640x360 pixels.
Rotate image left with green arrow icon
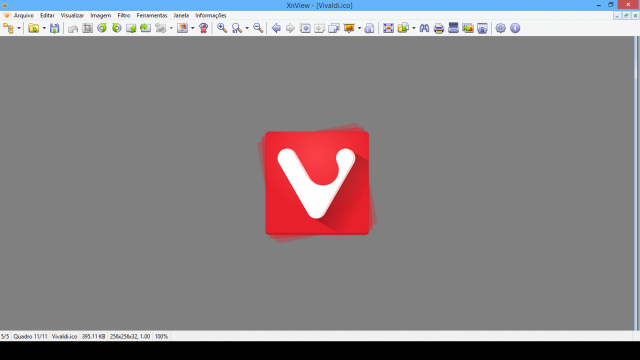pos(102,28)
